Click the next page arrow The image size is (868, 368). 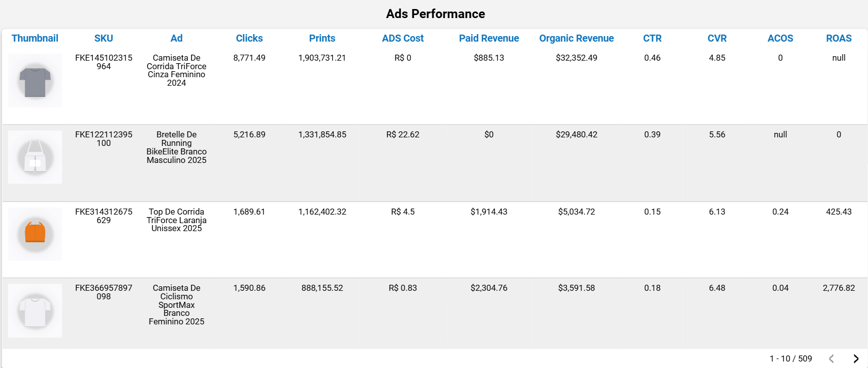click(x=855, y=358)
